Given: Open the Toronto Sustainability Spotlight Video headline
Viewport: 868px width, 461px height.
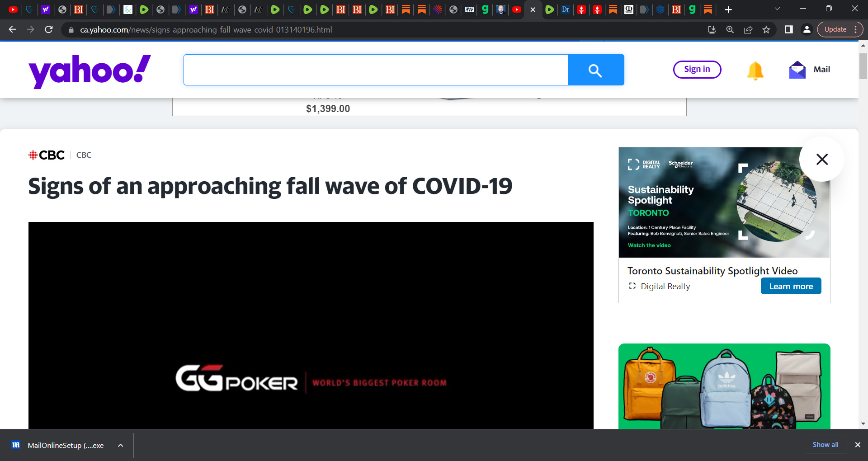Looking at the screenshot, I should point(712,271).
